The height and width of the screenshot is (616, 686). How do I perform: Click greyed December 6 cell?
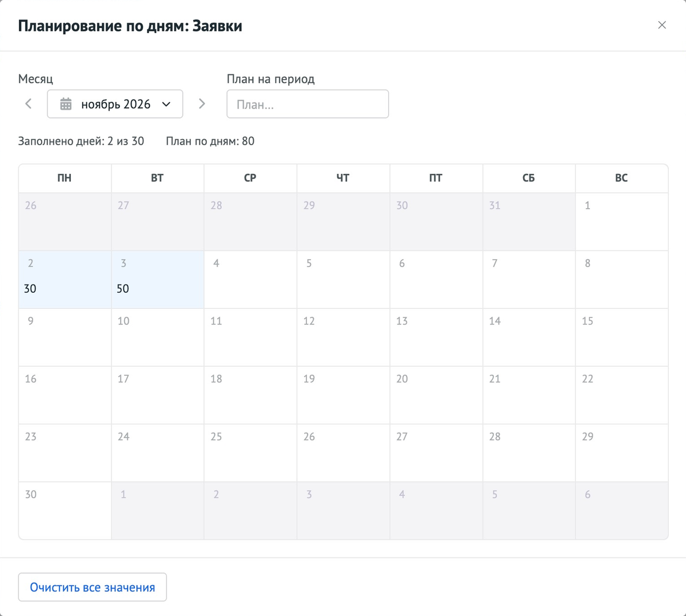622,511
